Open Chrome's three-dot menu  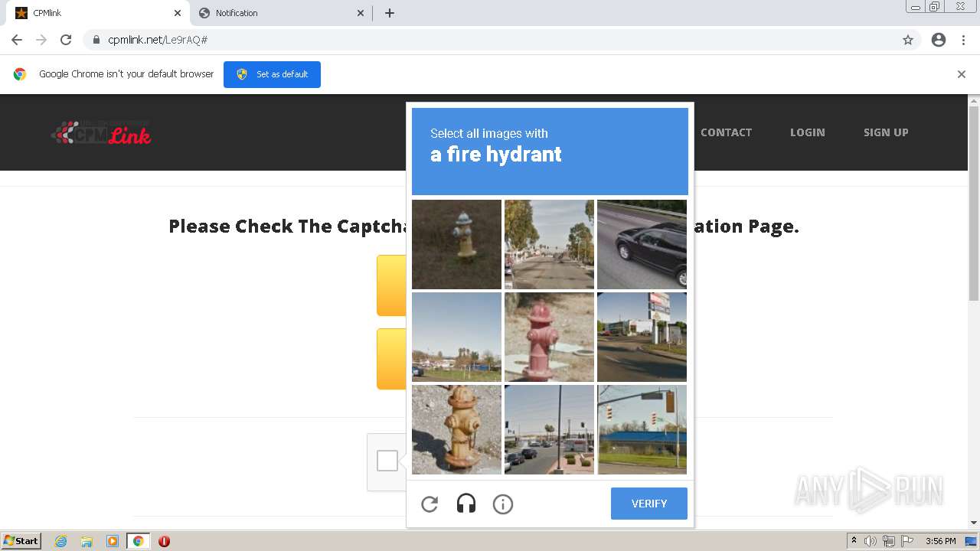pos(964,40)
